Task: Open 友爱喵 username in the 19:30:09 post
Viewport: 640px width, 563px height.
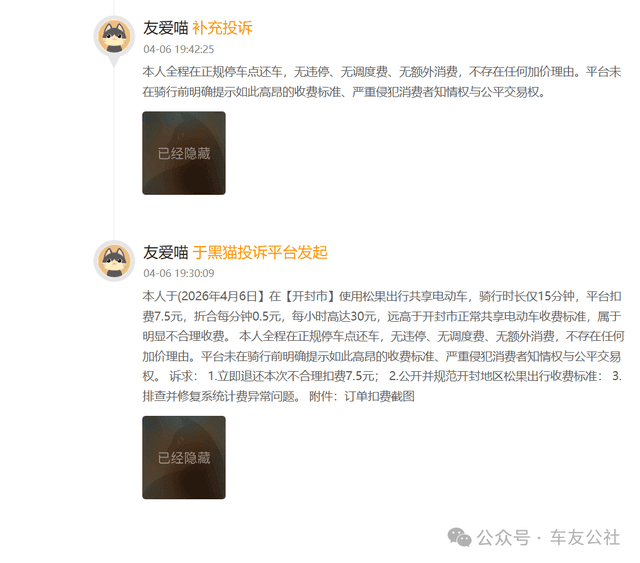Action: click(x=165, y=252)
